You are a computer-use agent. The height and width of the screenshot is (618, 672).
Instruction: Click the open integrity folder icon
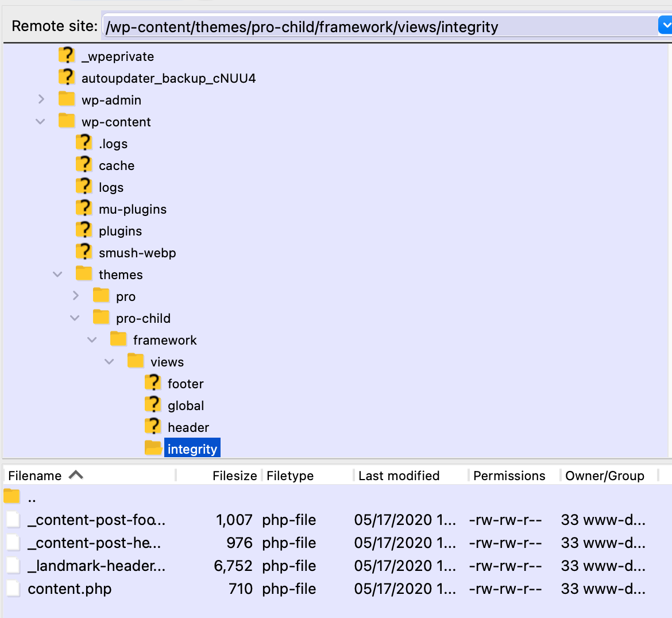pyautogui.click(x=153, y=449)
